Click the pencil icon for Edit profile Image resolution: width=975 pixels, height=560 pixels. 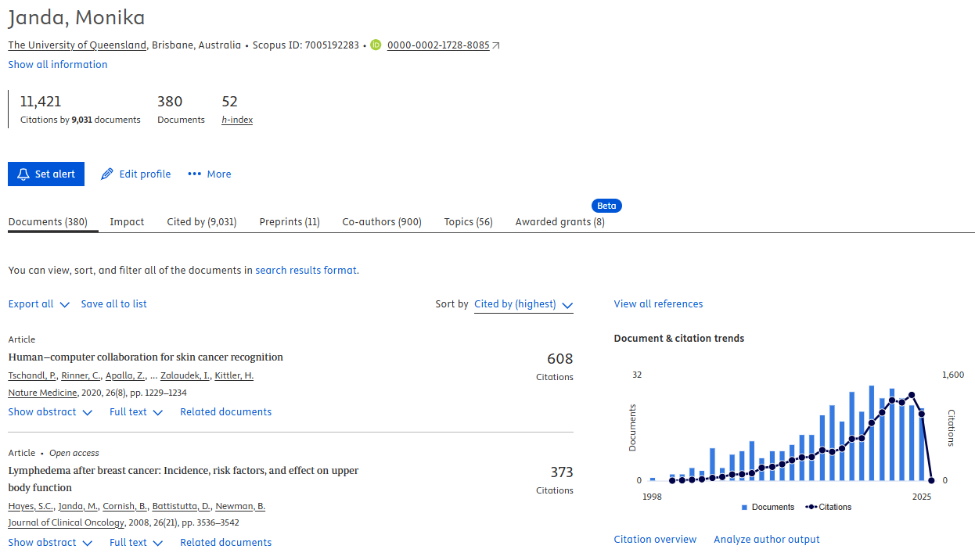coord(108,174)
